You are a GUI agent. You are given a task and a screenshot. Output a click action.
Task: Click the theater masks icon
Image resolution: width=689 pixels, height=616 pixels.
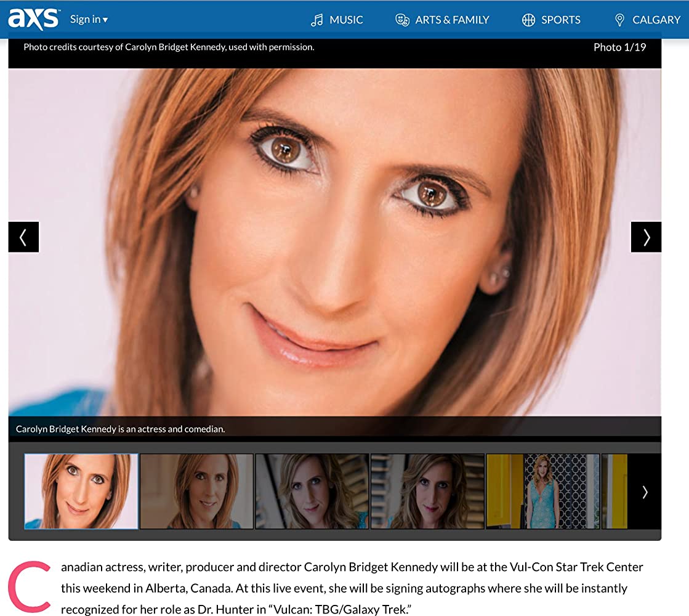coord(402,20)
